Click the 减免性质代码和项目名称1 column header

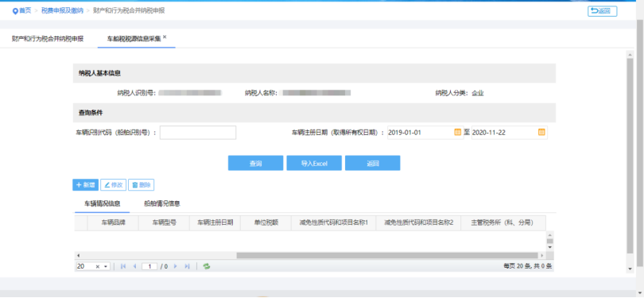333,223
